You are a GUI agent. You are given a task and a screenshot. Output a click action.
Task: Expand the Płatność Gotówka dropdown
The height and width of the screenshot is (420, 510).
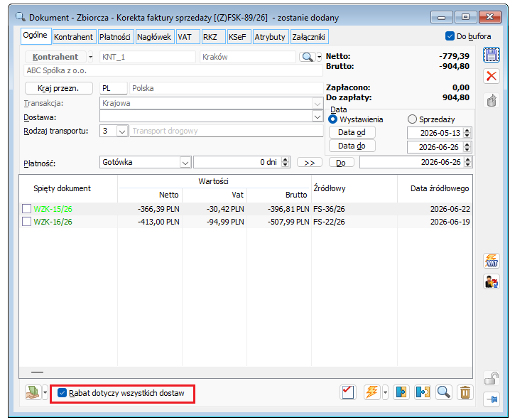click(x=185, y=162)
